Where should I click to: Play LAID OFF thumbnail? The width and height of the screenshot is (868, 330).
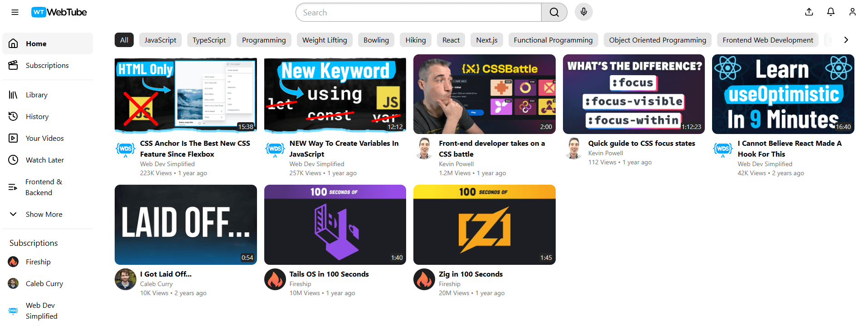(186, 225)
